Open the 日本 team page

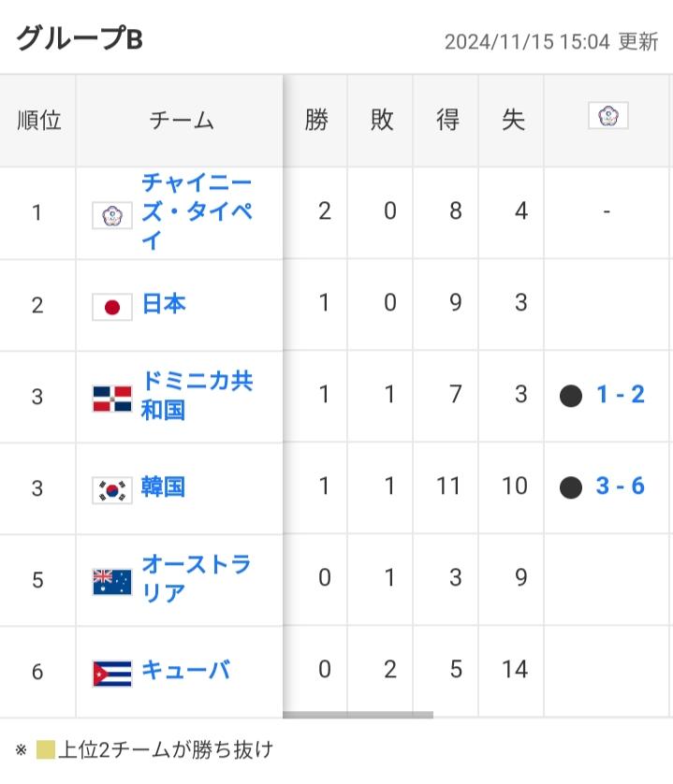click(x=164, y=304)
